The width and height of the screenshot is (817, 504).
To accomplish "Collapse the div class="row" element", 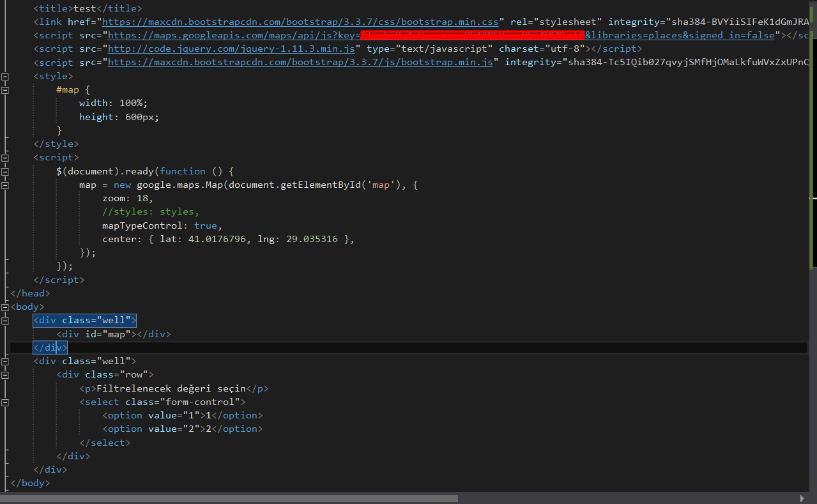I will pyautogui.click(x=6, y=375).
